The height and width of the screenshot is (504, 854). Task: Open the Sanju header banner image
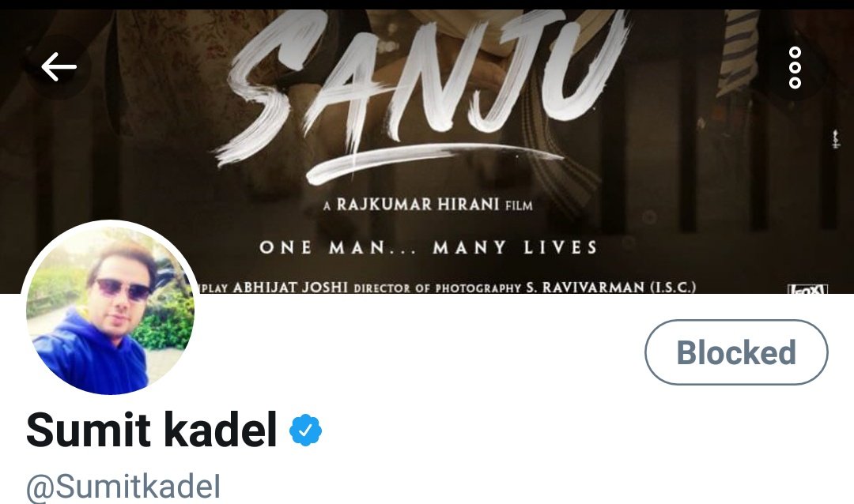coord(427,152)
